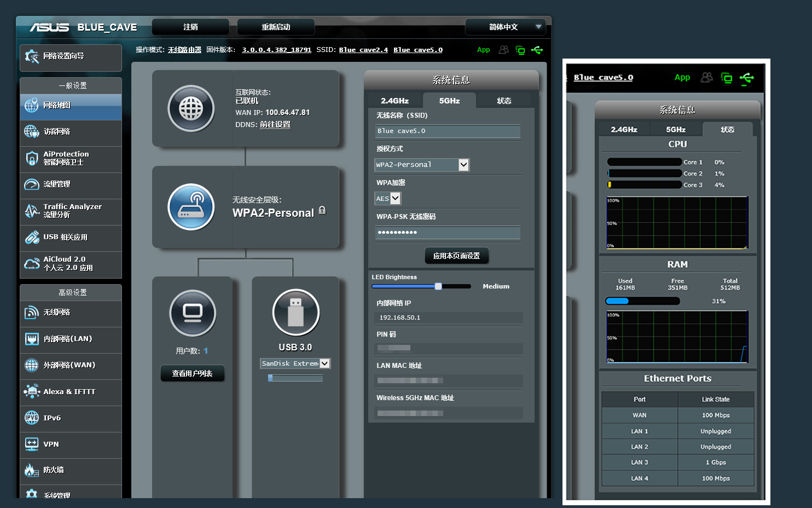
Task: Adjust the LED Brightness slider handle
Action: coord(438,286)
